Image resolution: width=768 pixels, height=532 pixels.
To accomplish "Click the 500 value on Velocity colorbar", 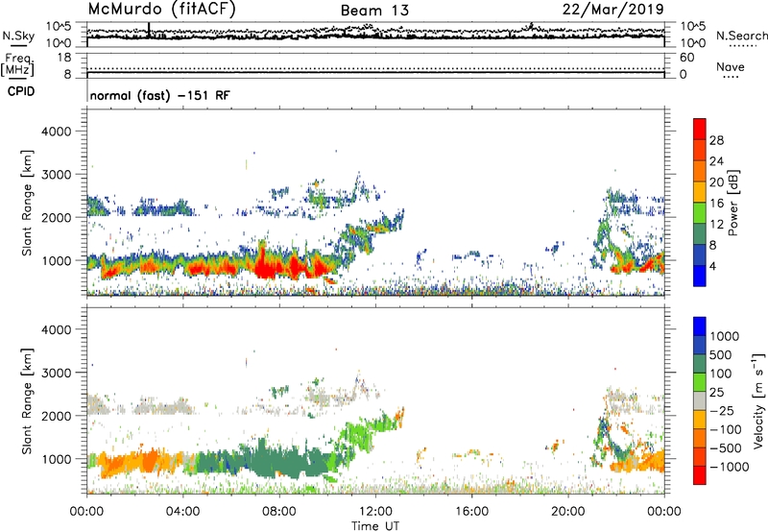I will point(721,354).
